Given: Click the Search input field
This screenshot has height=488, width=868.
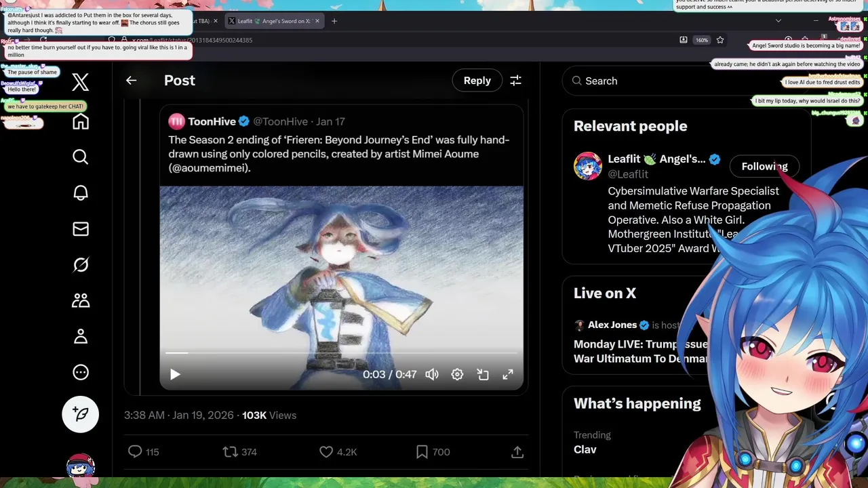Looking at the screenshot, I should click(685, 81).
